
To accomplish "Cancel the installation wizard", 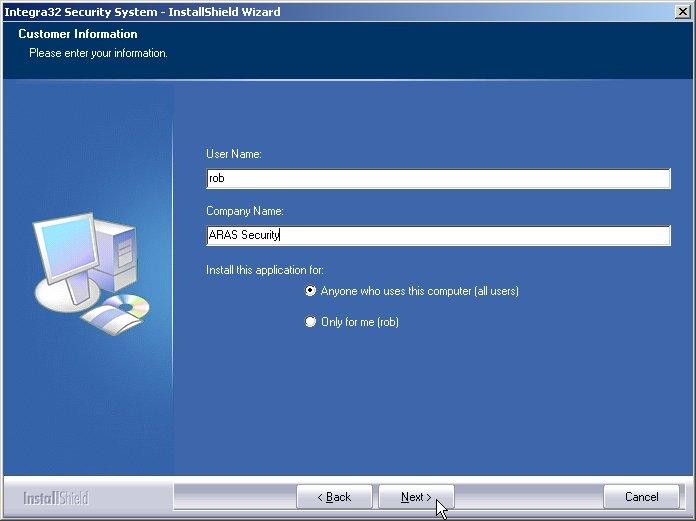I will click(x=641, y=497).
